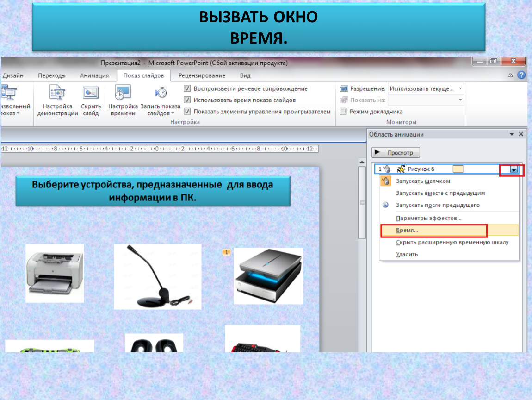Toggle Воспроизвести речевое сопровождение checkbox
Screen dimensions: 532x400
[x=187, y=89]
